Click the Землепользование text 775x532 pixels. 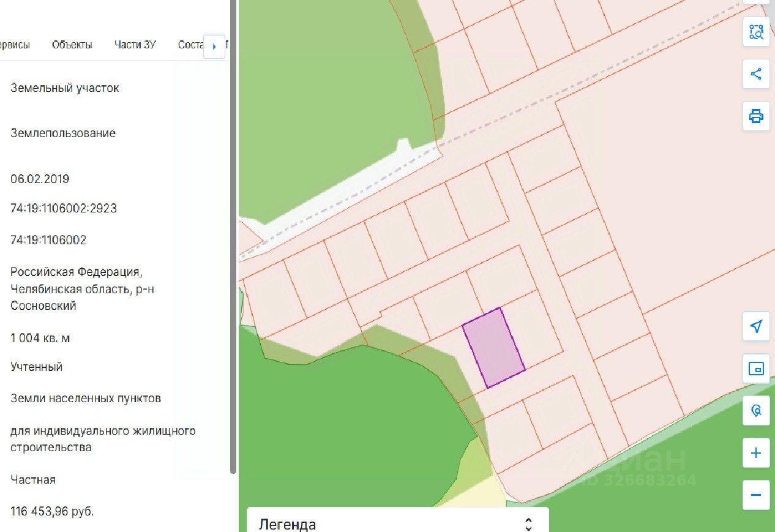tap(63, 133)
